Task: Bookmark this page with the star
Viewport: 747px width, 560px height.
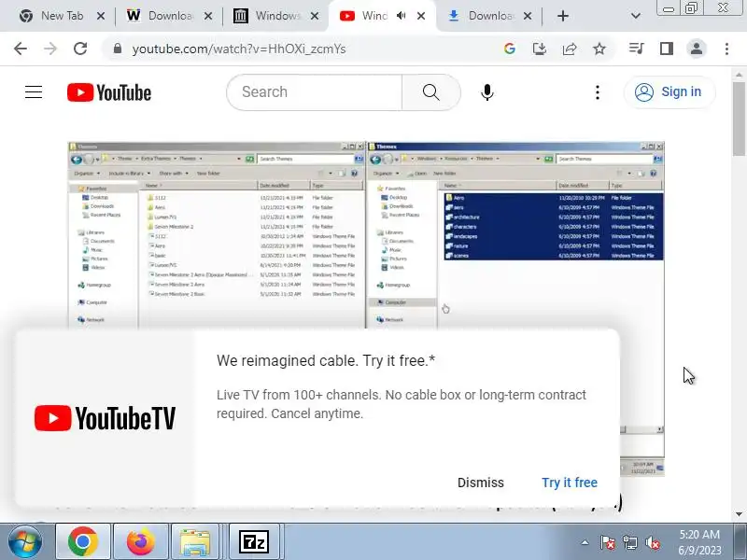Action: pos(599,49)
